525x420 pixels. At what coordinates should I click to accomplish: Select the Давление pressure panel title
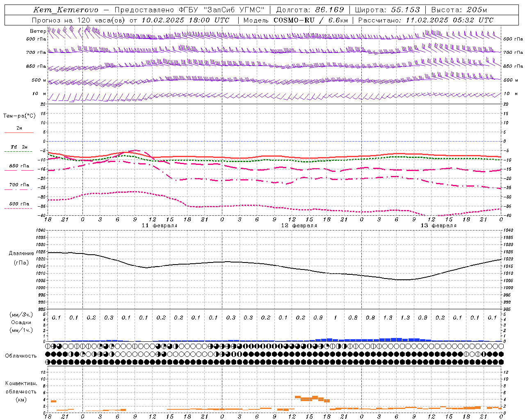tap(21, 253)
